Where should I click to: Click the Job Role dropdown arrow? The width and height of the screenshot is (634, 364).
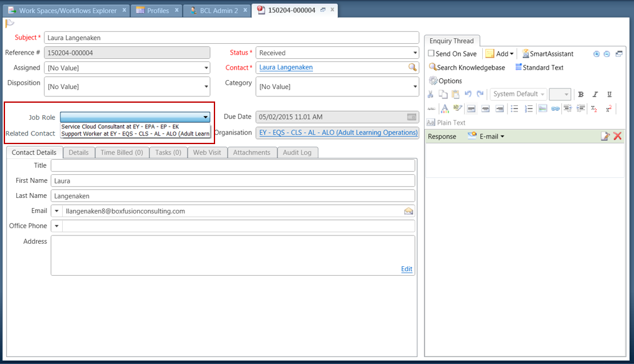pos(206,117)
